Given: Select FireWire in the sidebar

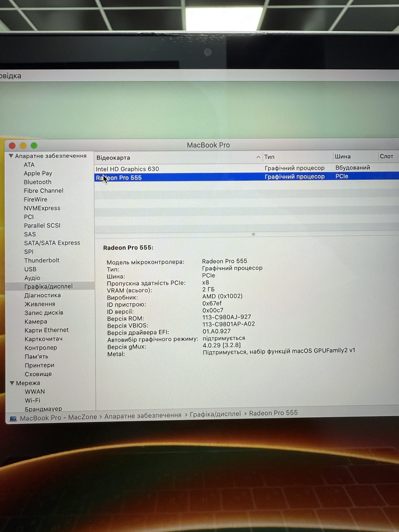Looking at the screenshot, I should point(36,199).
